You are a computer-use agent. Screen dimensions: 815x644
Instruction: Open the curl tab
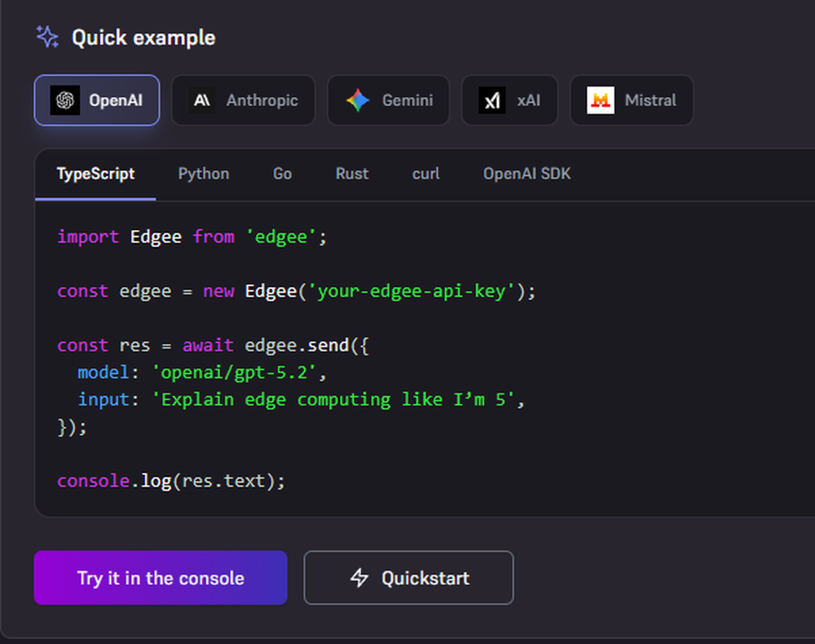coord(425,174)
